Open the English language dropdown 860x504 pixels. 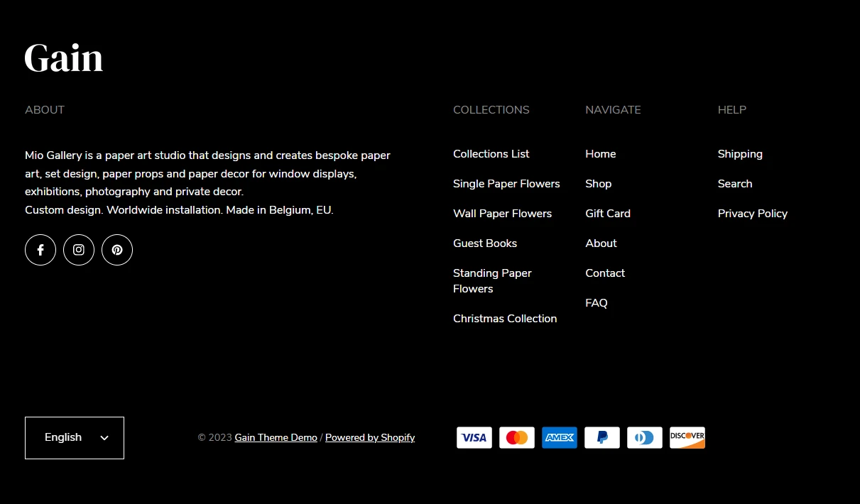(x=75, y=438)
